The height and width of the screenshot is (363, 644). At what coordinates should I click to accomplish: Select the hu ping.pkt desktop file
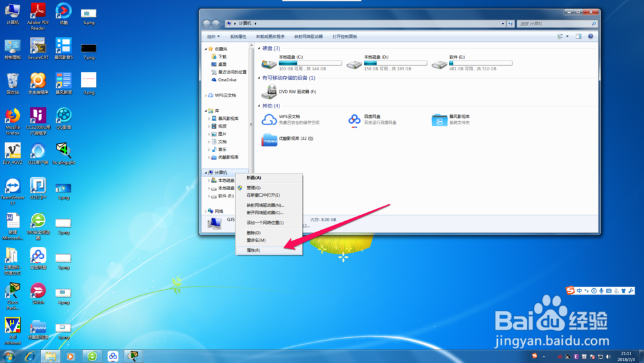coord(64,153)
